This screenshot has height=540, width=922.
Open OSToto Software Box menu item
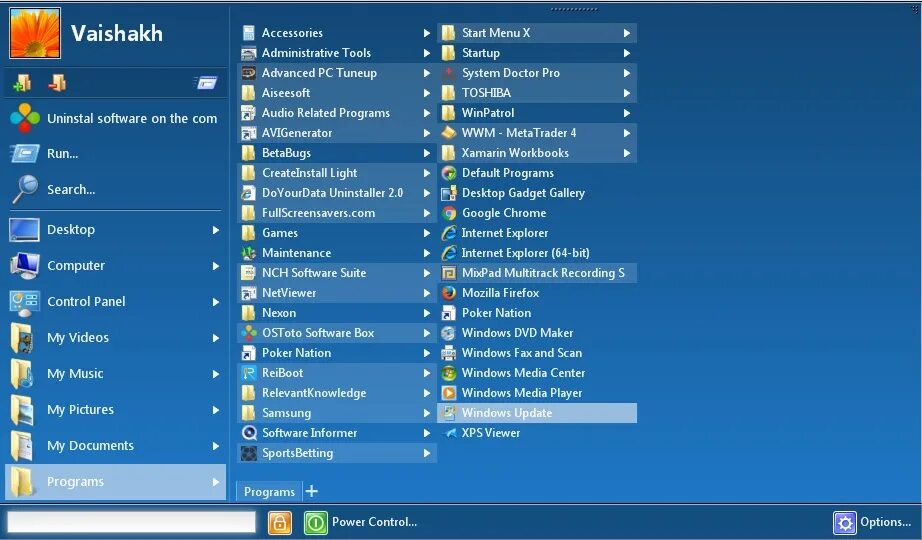pos(336,333)
